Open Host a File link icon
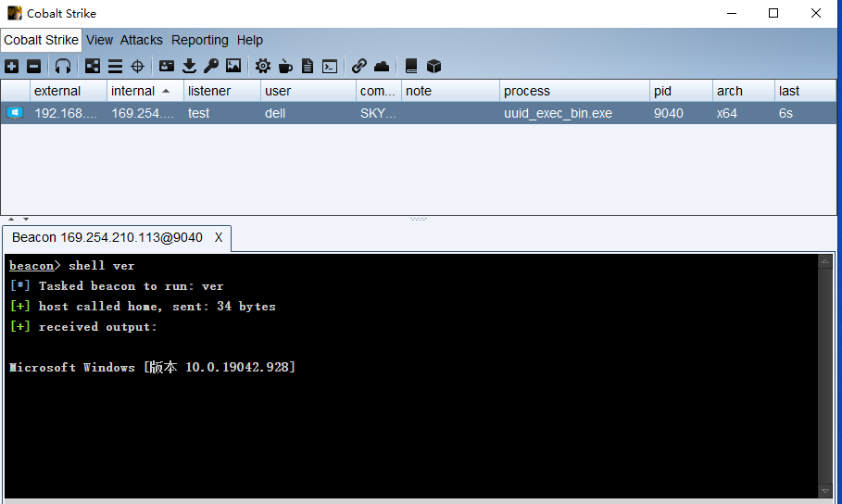This screenshot has width=842, height=504. coord(358,66)
